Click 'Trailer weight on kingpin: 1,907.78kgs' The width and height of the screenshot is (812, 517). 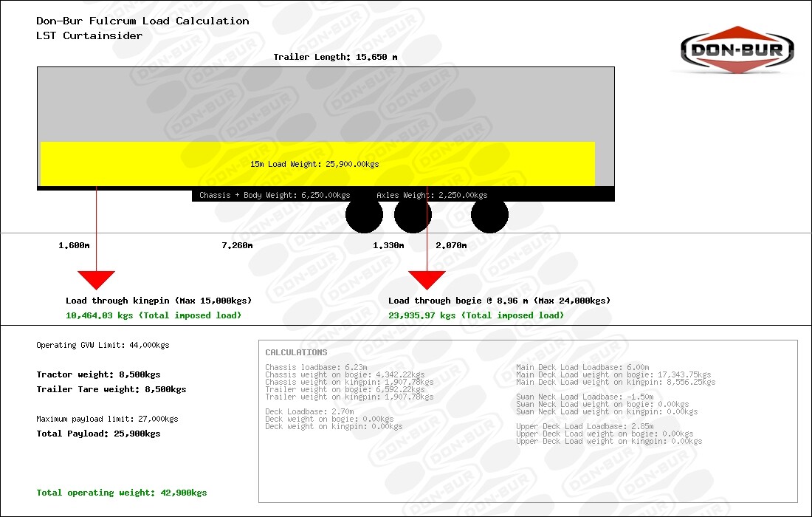pyautogui.click(x=349, y=397)
